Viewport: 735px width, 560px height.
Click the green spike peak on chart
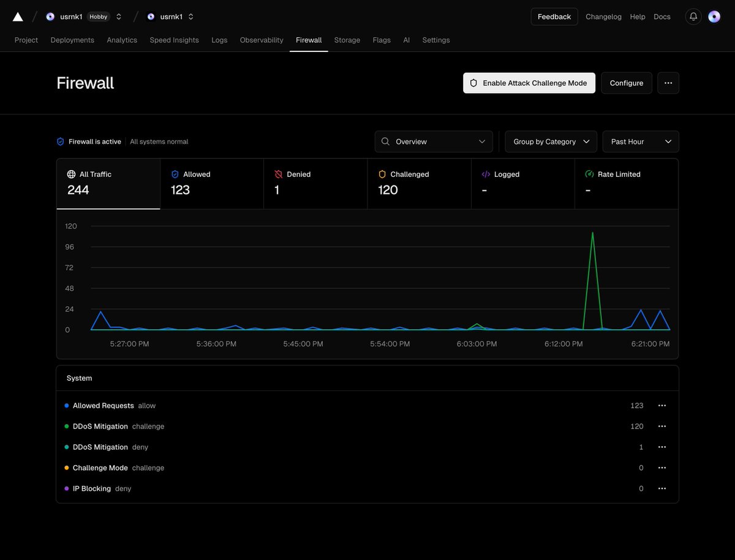592,233
